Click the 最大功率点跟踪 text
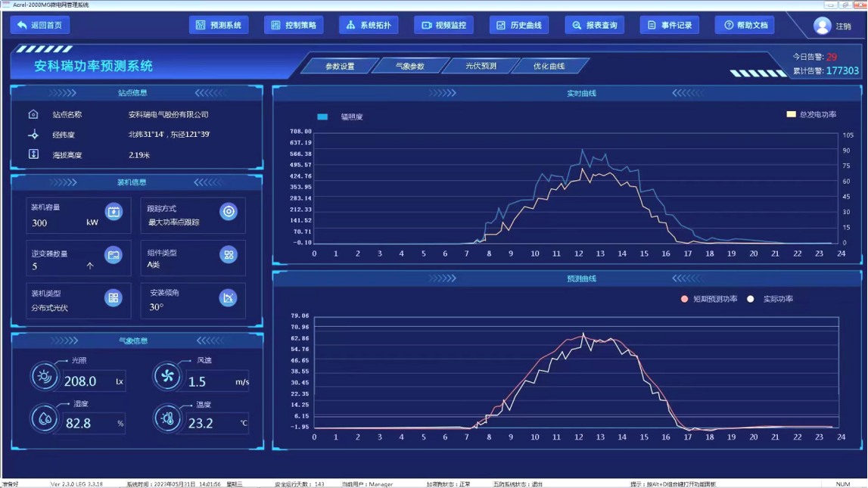This screenshot has height=488, width=868. 173,222
